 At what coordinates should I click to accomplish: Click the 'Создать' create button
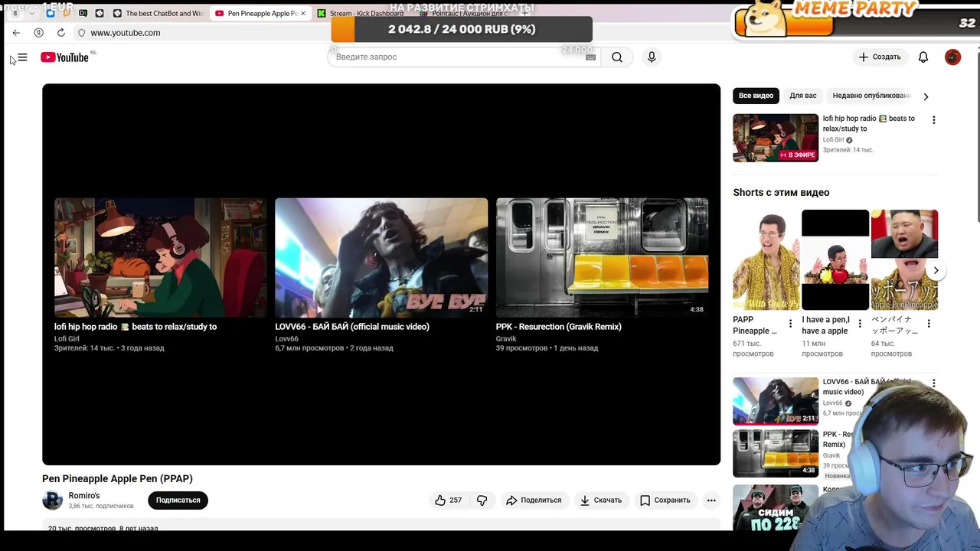[x=880, y=57]
